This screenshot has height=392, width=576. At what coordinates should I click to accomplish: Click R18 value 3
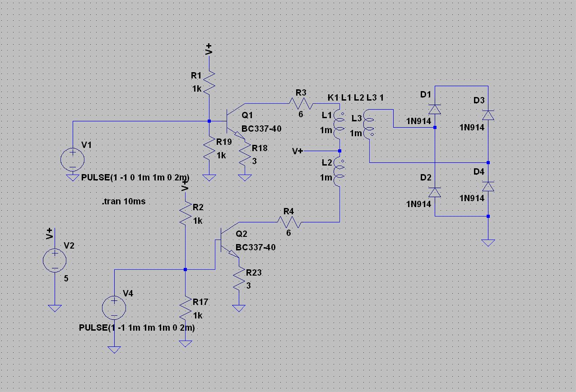click(255, 161)
